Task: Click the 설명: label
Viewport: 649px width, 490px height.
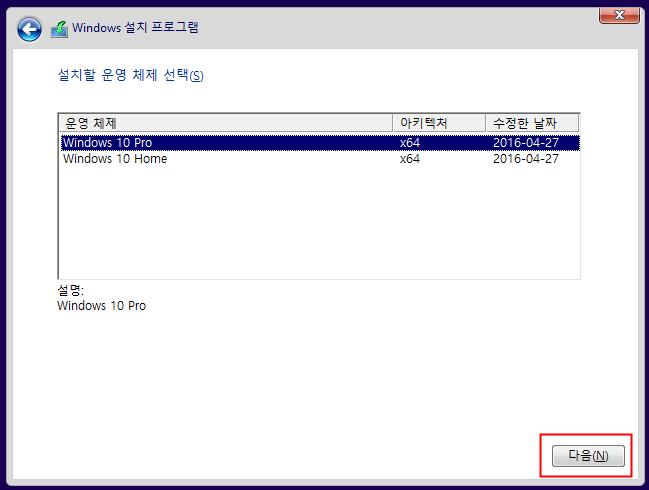Action: point(70,290)
